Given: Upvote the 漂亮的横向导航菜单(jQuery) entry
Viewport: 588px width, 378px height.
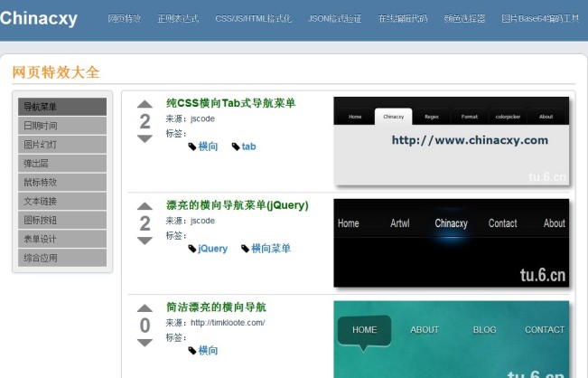Looking at the screenshot, I should (x=145, y=206).
